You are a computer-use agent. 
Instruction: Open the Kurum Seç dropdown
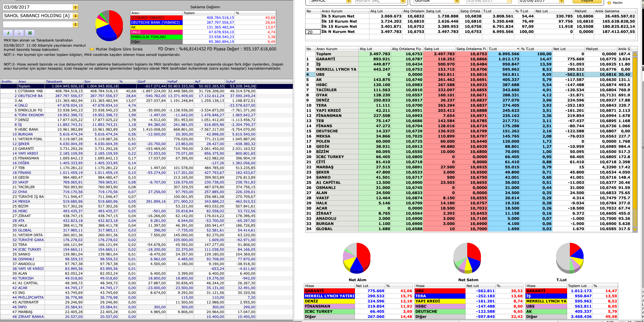(403, 1)
